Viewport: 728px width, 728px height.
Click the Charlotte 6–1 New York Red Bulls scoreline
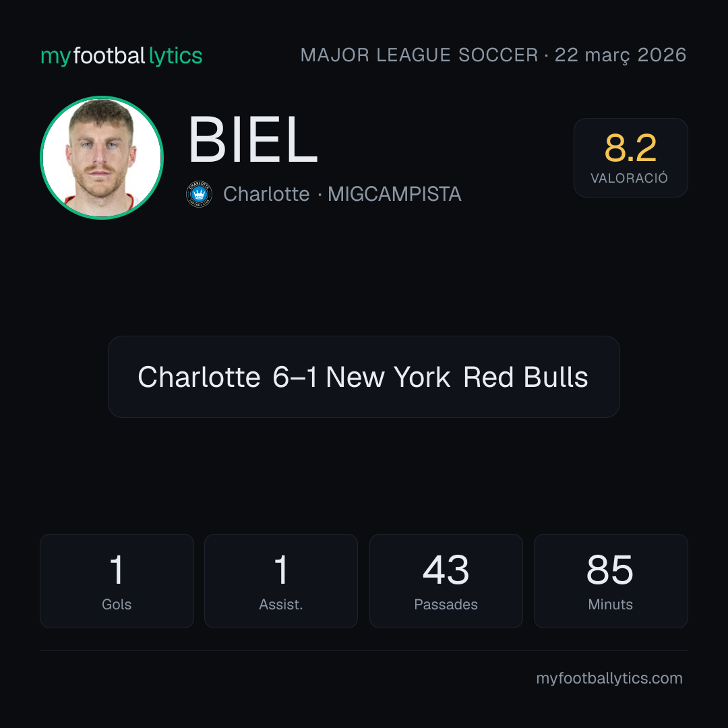[x=363, y=377]
